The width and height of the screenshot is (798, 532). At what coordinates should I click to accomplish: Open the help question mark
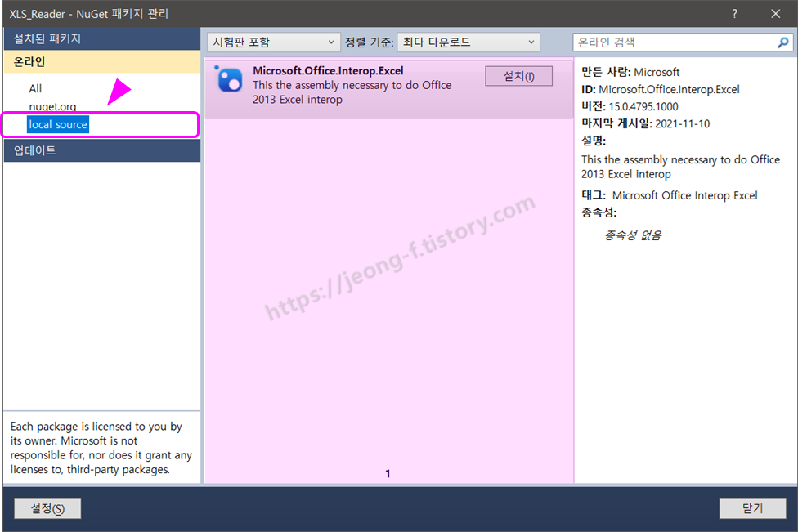pyautogui.click(x=734, y=14)
